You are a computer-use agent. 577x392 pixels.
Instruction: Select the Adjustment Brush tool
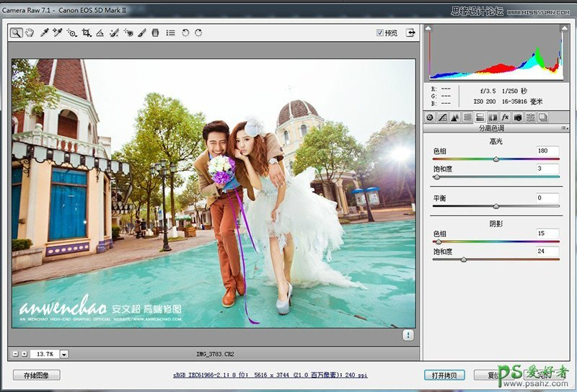click(x=142, y=32)
